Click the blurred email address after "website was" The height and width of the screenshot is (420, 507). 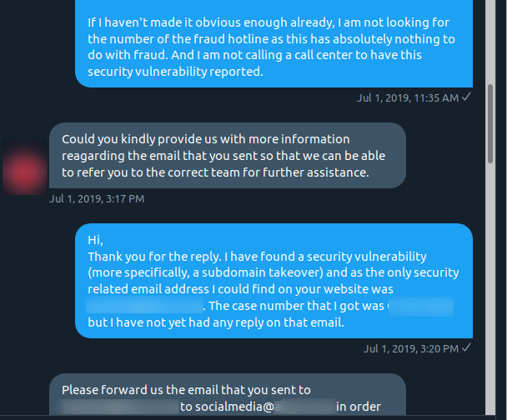click(x=144, y=305)
